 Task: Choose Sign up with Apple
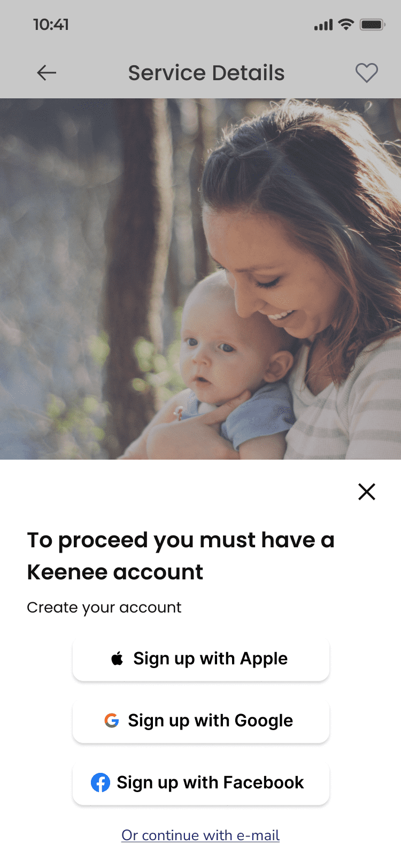tap(201, 659)
